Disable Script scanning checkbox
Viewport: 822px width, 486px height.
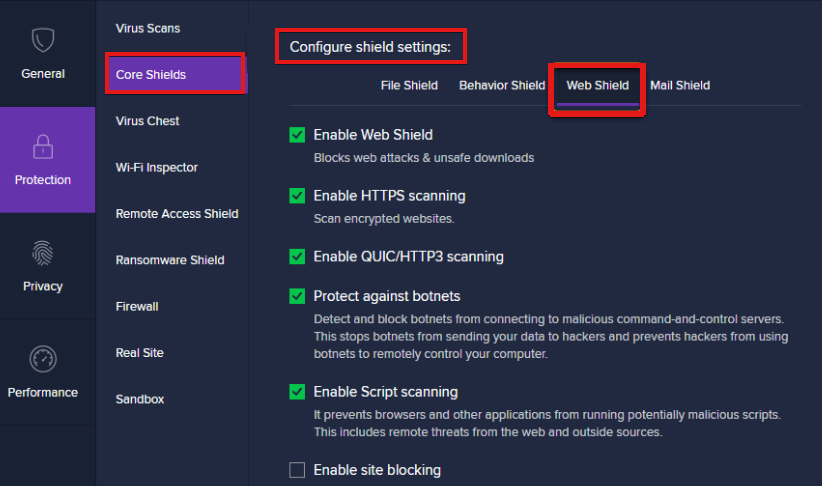pos(297,392)
